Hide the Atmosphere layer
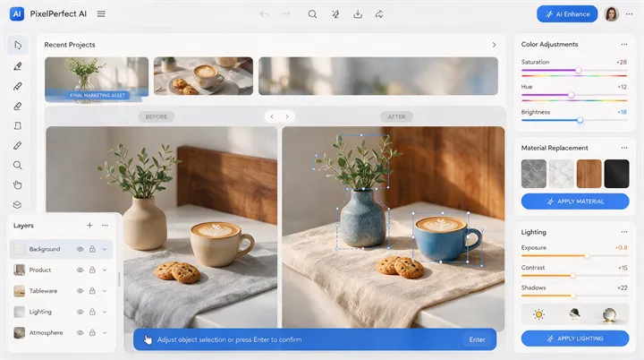Viewport: 644px width, 360px height. [80, 332]
